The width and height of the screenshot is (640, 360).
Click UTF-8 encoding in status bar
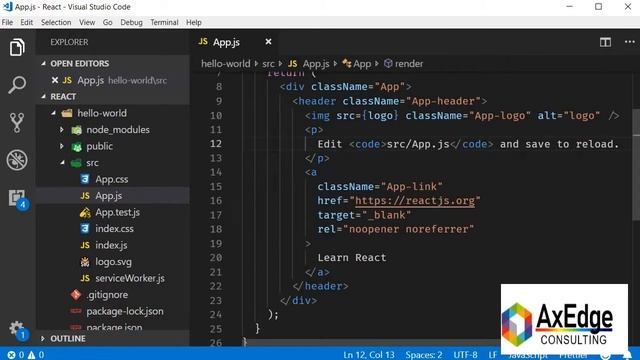tap(465, 355)
